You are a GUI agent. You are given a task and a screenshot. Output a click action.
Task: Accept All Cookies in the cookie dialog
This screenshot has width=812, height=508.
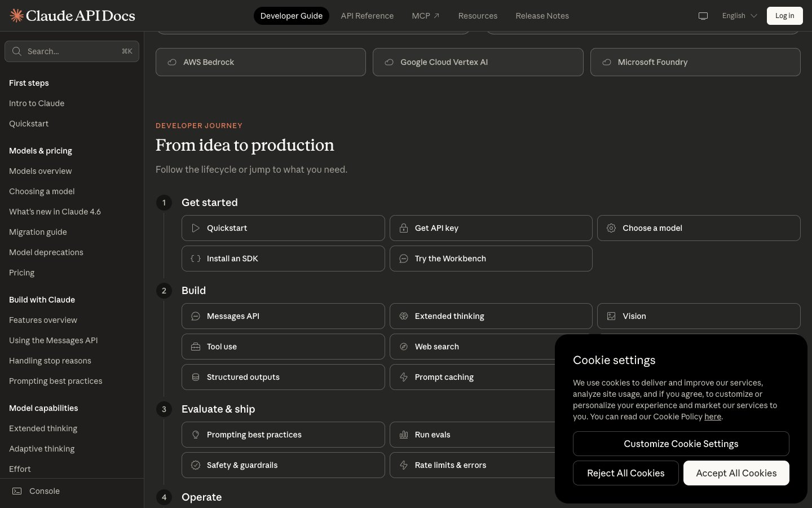pos(736,473)
